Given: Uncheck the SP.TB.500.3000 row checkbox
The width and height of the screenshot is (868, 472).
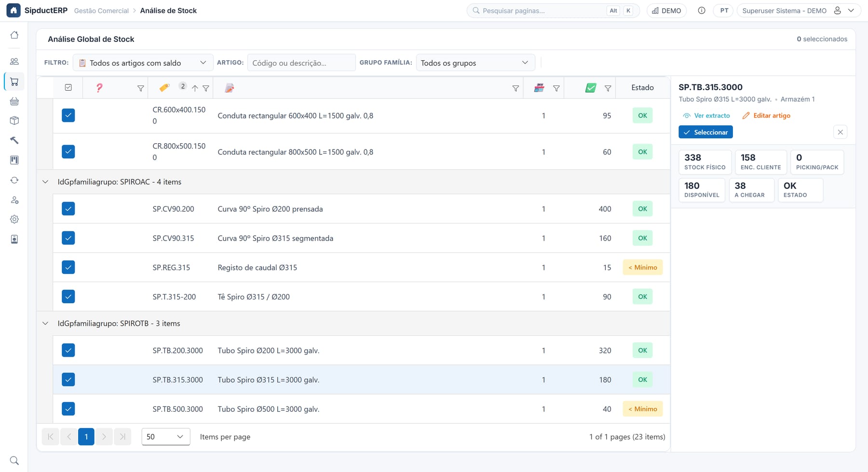Looking at the screenshot, I should (68, 409).
